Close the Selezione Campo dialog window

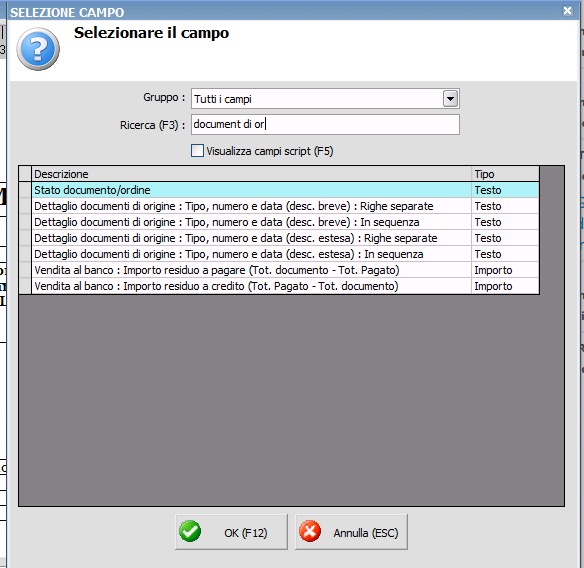567,10
